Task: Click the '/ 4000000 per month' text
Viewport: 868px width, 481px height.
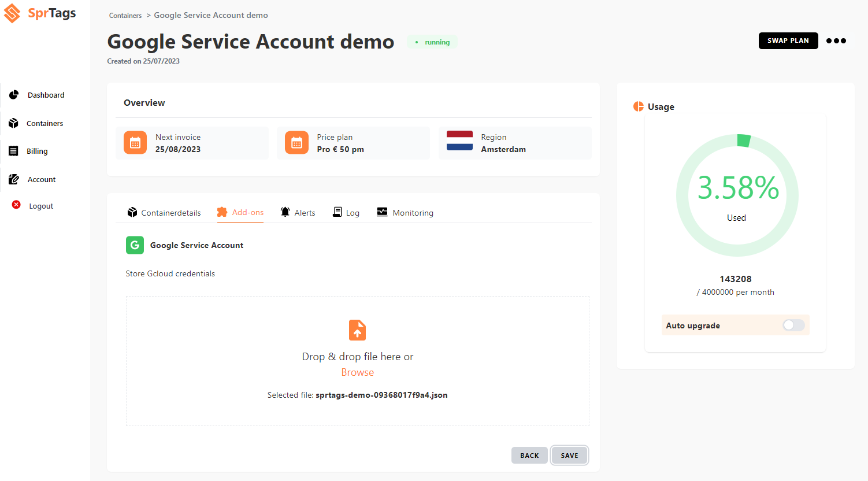Action: (x=736, y=293)
